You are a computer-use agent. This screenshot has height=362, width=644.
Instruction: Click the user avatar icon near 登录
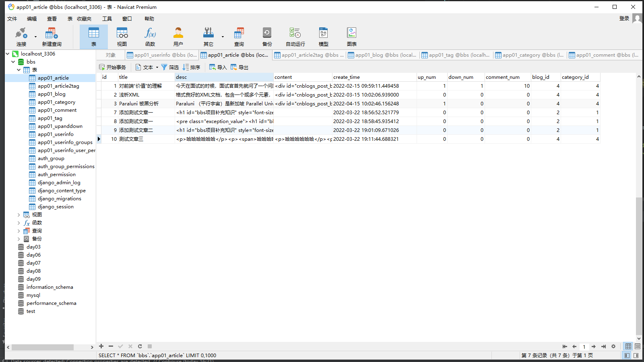point(637,19)
